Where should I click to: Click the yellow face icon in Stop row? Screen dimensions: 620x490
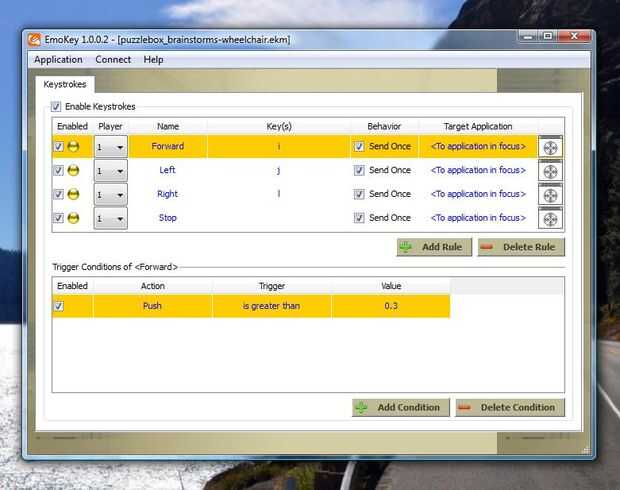point(73,218)
